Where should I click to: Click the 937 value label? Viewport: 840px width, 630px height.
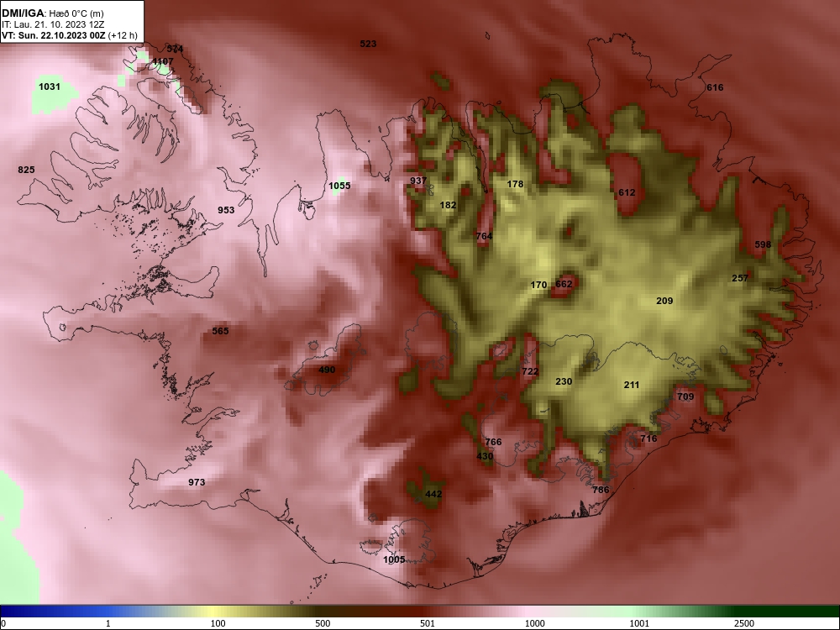click(418, 181)
